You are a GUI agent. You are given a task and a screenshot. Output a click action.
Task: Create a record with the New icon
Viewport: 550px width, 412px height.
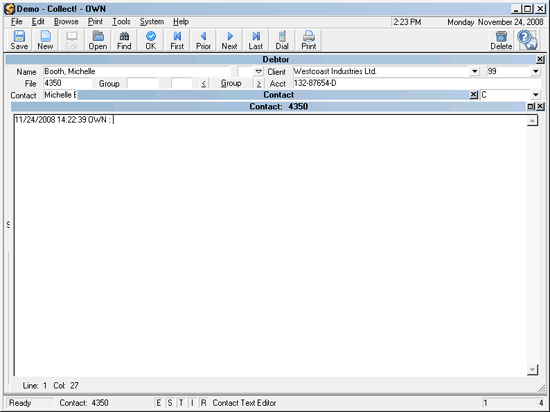click(45, 40)
